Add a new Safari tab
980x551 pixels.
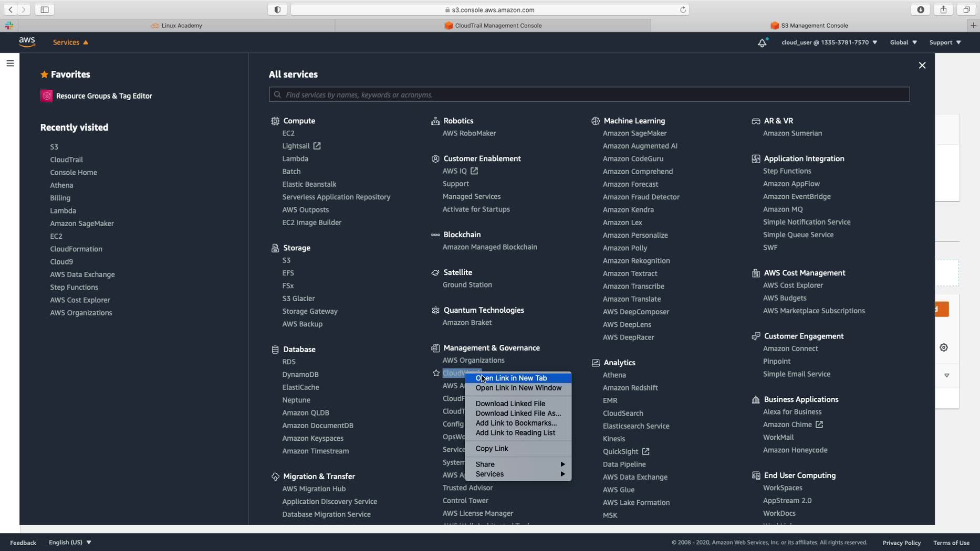[x=973, y=25]
